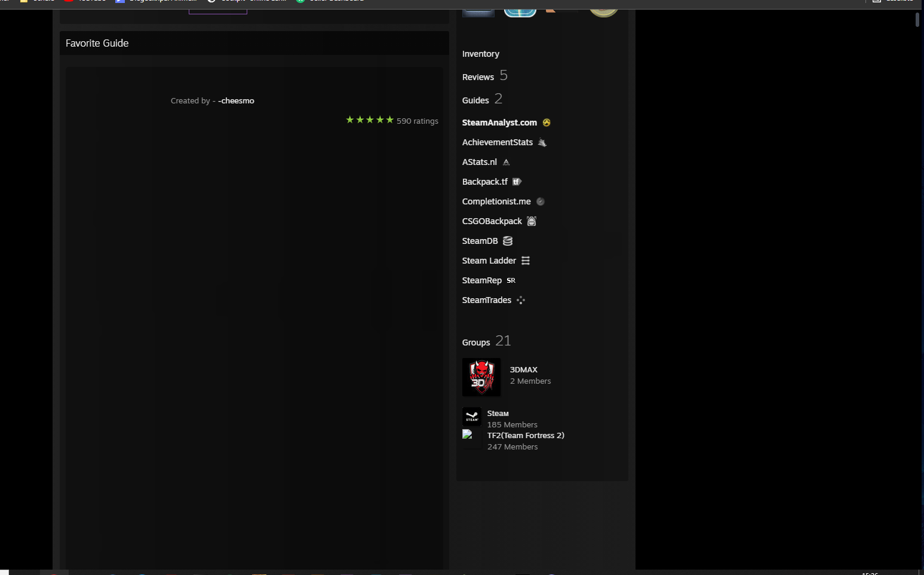Image resolution: width=924 pixels, height=575 pixels.
Task: Open the Groups link
Action: click(x=476, y=342)
